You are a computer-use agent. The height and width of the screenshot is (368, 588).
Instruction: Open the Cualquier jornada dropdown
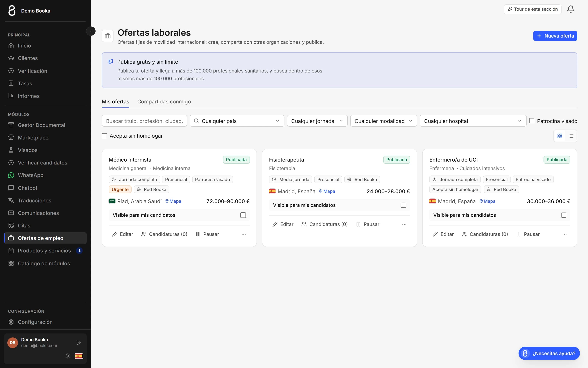317,121
